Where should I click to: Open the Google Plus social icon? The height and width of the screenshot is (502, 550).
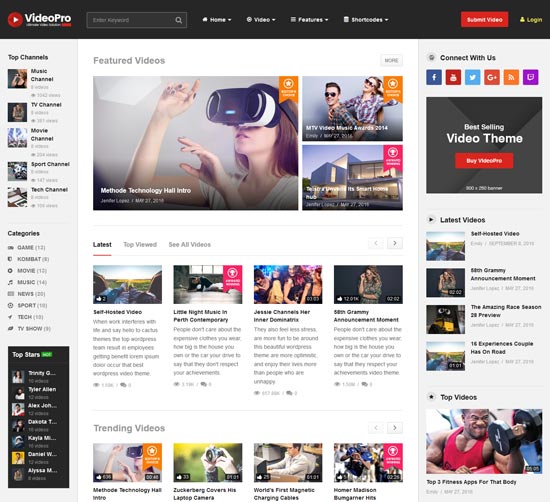pos(492,77)
